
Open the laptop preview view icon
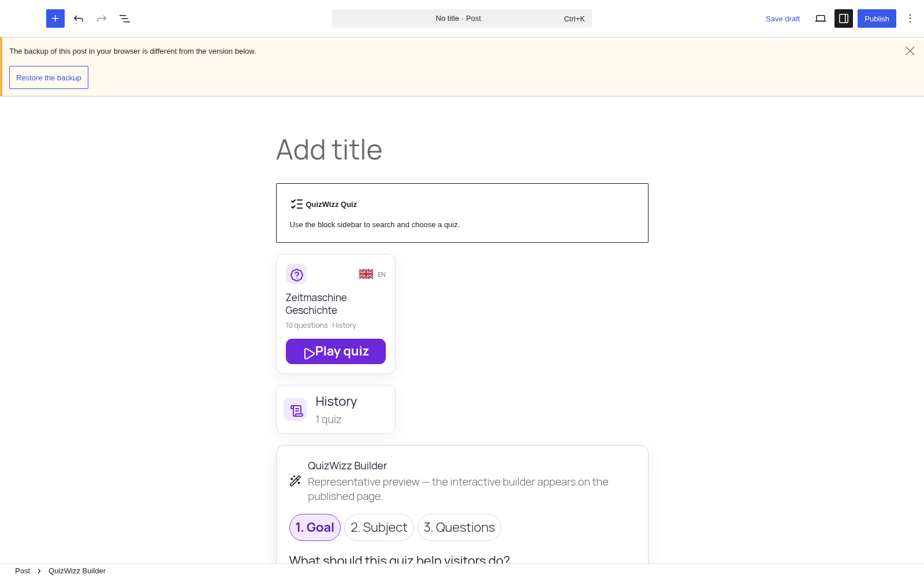click(x=821, y=18)
